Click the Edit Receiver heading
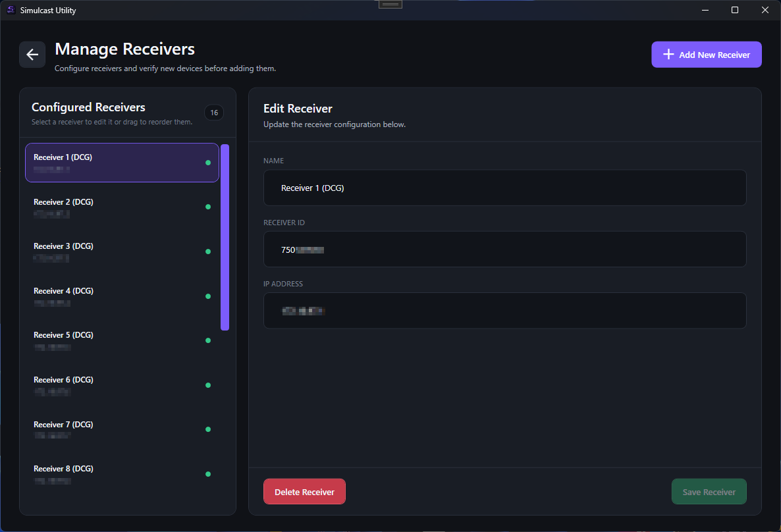Image resolution: width=781 pixels, height=532 pixels. (298, 109)
